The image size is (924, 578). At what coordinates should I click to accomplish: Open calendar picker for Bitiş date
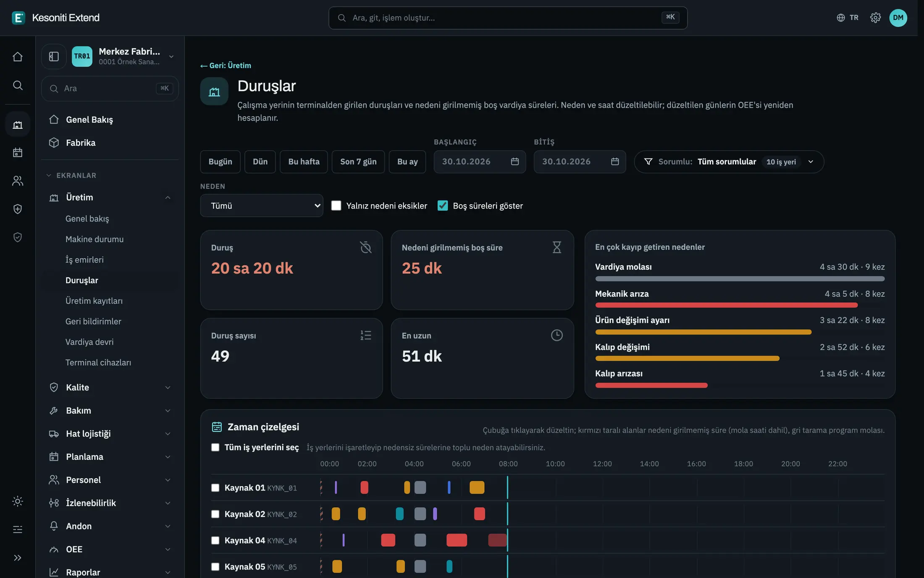pyautogui.click(x=615, y=161)
